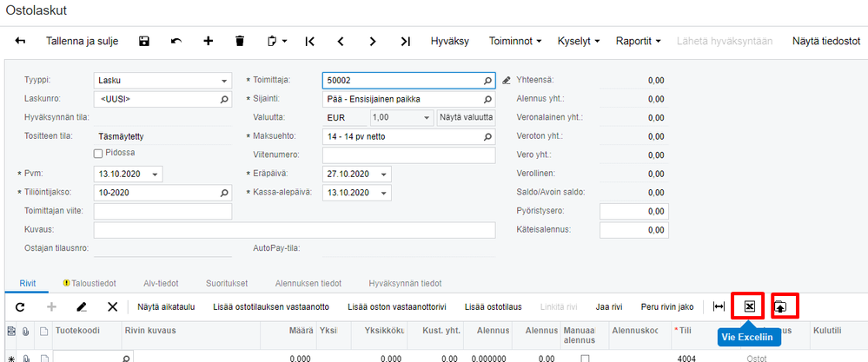Click the attachment paperclip column header icon
This screenshot has width=868, height=362.
[x=25, y=331]
